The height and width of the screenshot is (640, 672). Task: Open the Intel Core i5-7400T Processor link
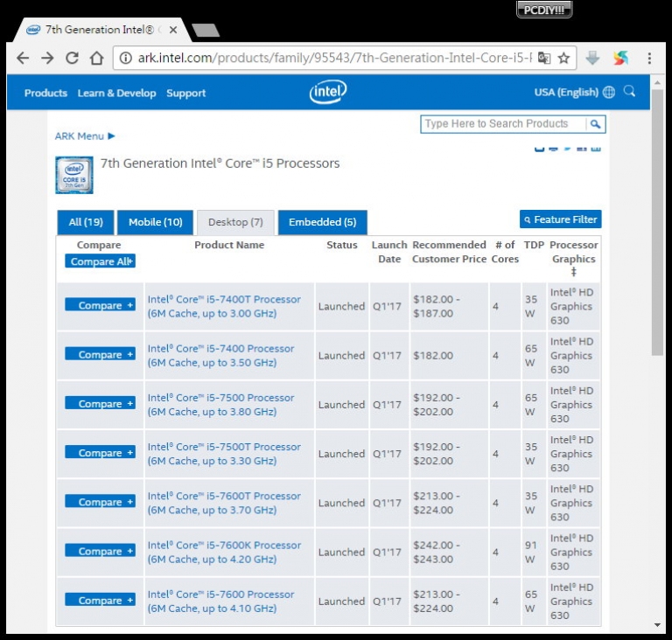[x=224, y=306]
